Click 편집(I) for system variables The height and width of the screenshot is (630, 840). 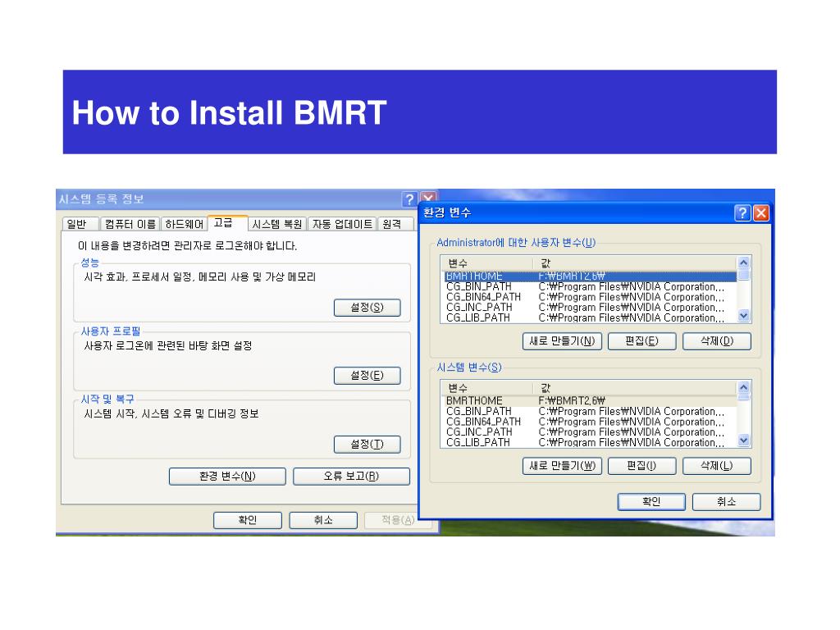point(641,466)
